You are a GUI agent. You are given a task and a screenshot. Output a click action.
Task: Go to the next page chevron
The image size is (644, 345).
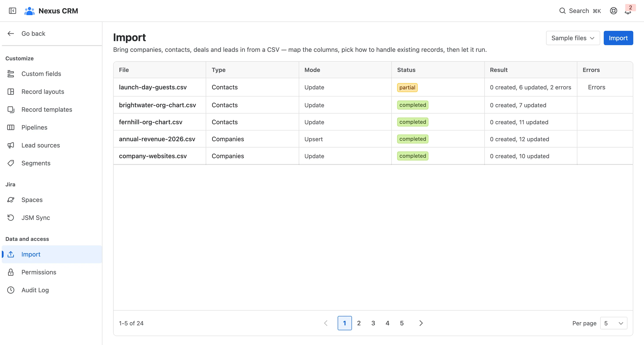pyautogui.click(x=421, y=323)
